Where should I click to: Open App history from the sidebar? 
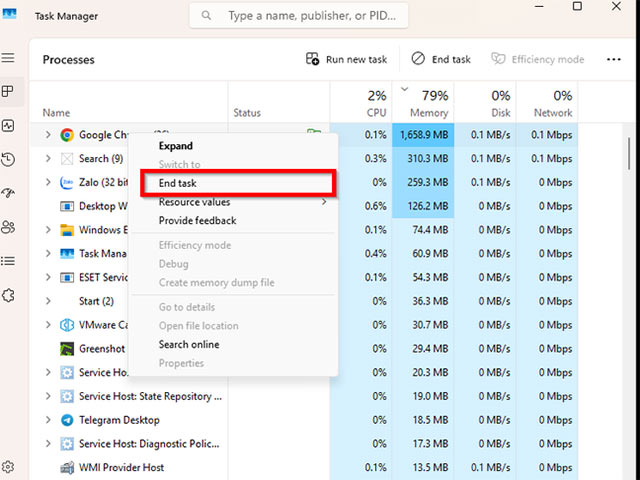[x=8, y=160]
